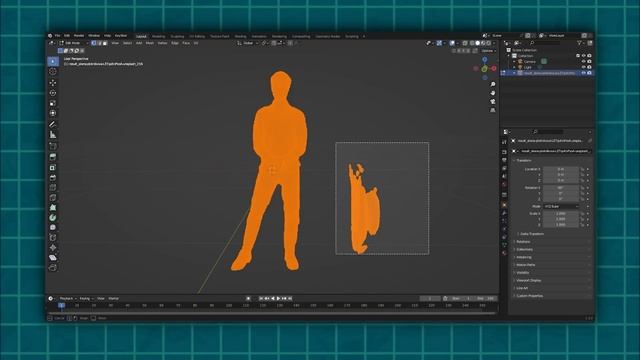Collapse the Transform panel
This screenshot has height=360, width=640.
[524, 160]
